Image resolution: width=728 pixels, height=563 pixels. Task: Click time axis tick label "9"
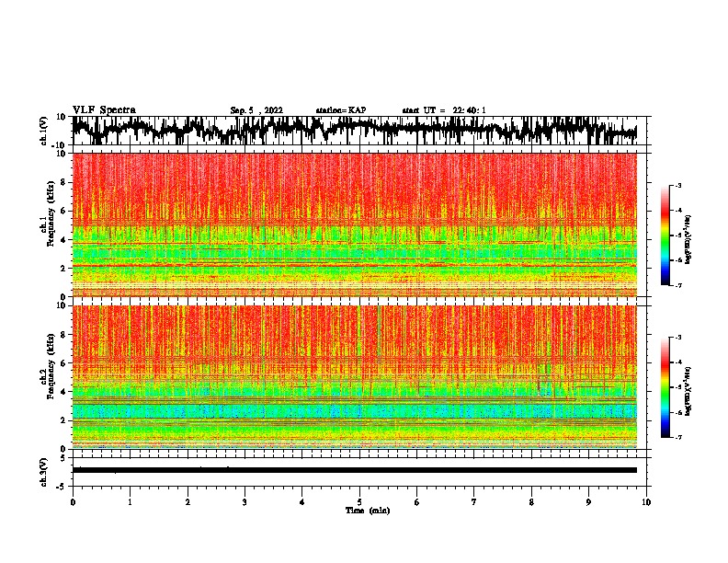pos(588,502)
